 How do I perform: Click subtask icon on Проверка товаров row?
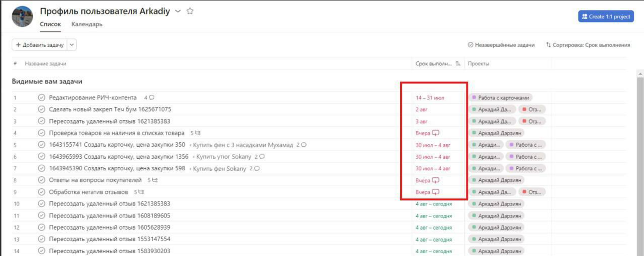(197, 133)
